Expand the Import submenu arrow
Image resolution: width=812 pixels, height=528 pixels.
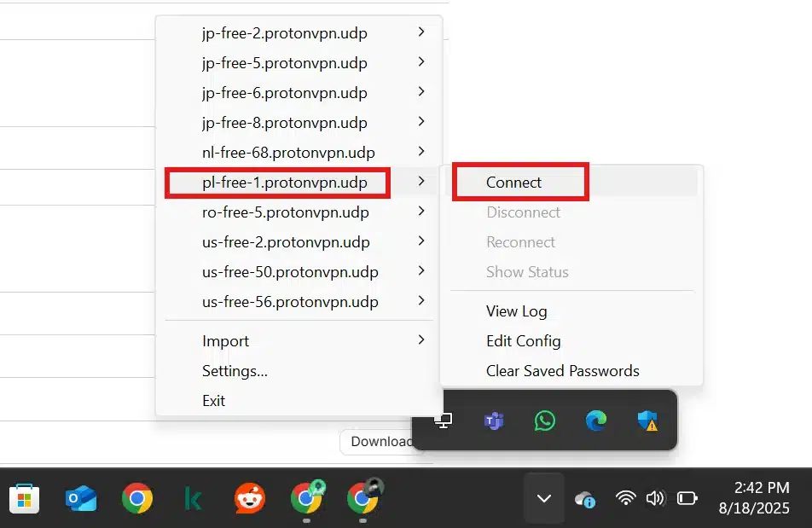click(x=421, y=340)
